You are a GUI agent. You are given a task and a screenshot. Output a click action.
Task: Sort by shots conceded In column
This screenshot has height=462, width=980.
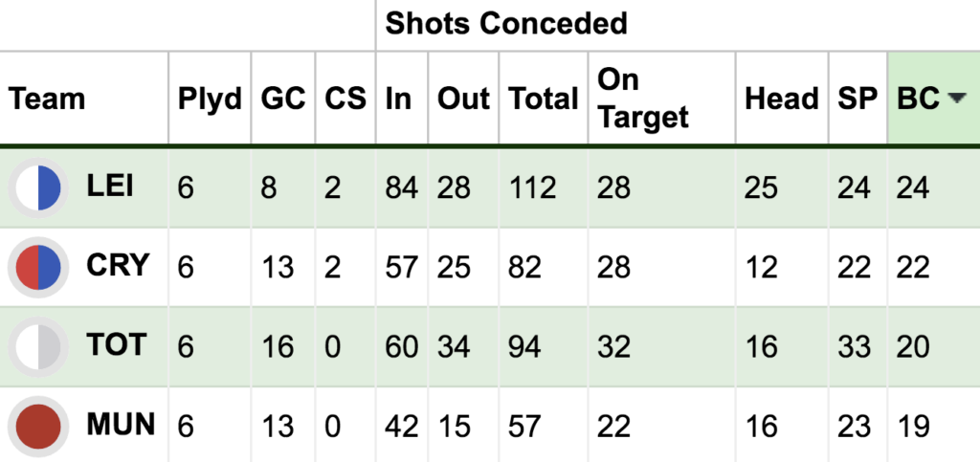[398, 99]
